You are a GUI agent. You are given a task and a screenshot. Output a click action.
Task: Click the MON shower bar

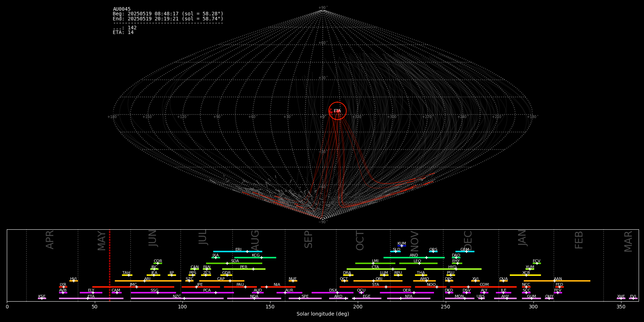(459, 298)
